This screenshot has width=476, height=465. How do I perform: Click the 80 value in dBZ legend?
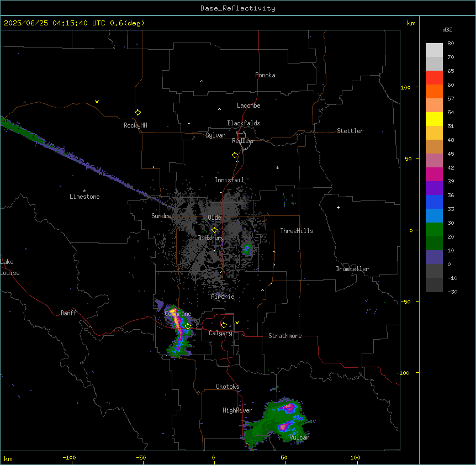click(451, 44)
